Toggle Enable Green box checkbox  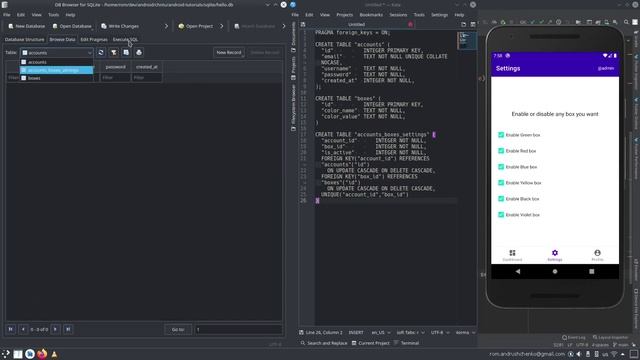(x=501, y=135)
